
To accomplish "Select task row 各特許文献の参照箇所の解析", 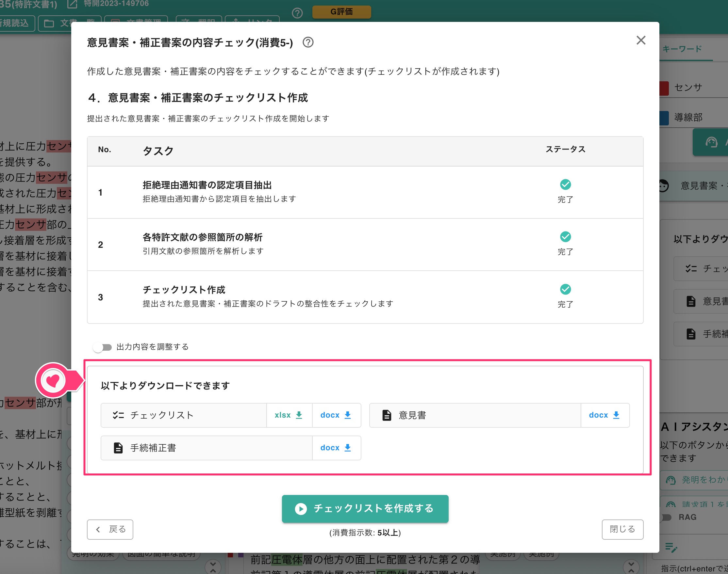I will [365, 245].
